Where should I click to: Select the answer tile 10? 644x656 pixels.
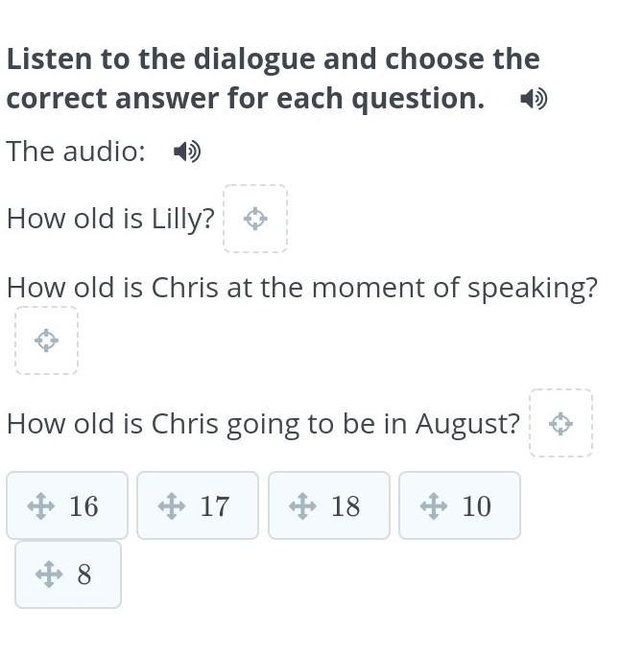pos(460,505)
